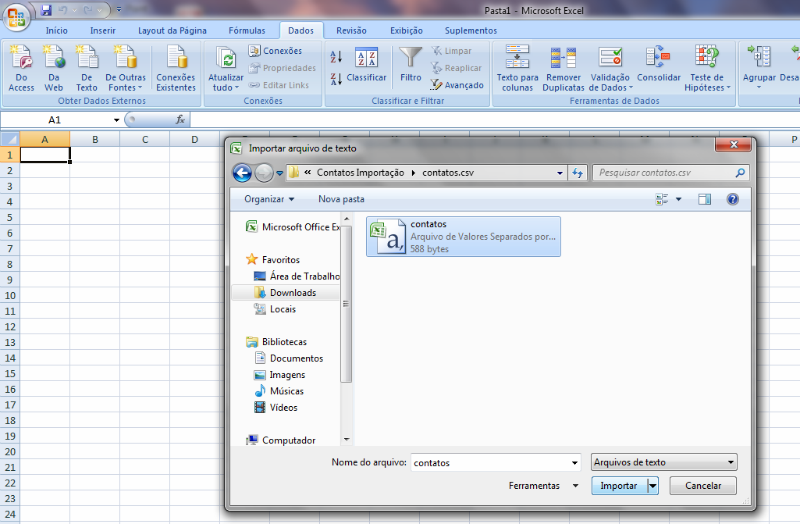Open the Fórmulas tab
This screenshot has height=524, width=800.
[x=247, y=31]
